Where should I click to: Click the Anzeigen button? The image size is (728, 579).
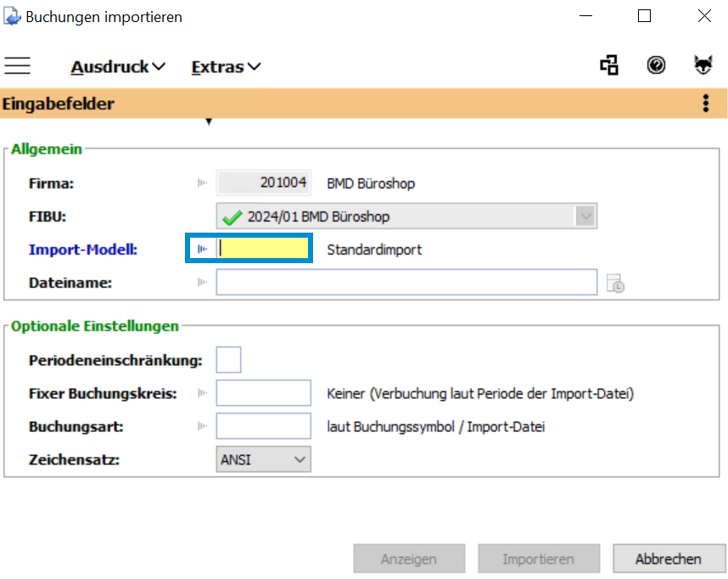[x=409, y=559]
